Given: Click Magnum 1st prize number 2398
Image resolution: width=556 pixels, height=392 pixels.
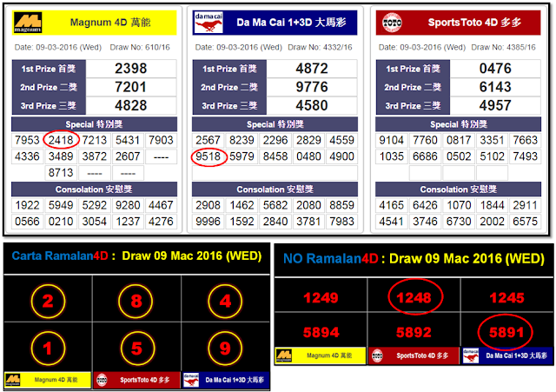Looking at the screenshot, I should 131,69.
